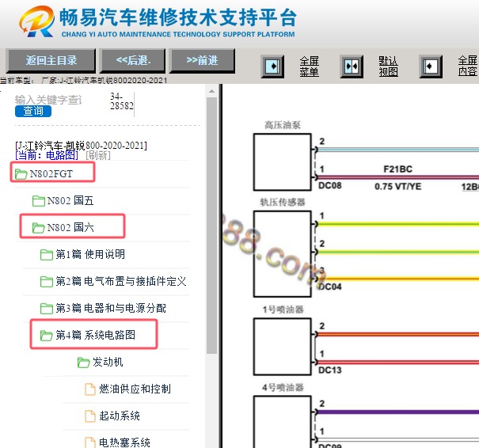Go back using <<后退 button
The width and height of the screenshot is (479, 448).
pyautogui.click(x=133, y=60)
